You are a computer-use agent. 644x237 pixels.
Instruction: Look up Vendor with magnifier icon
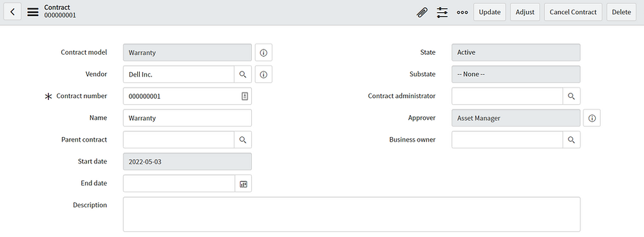coord(243,74)
